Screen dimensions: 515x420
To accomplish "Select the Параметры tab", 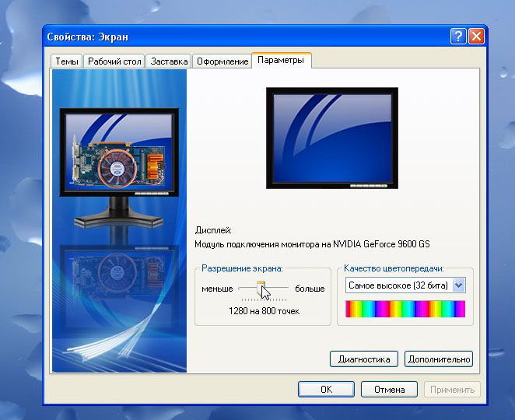I will 281,60.
